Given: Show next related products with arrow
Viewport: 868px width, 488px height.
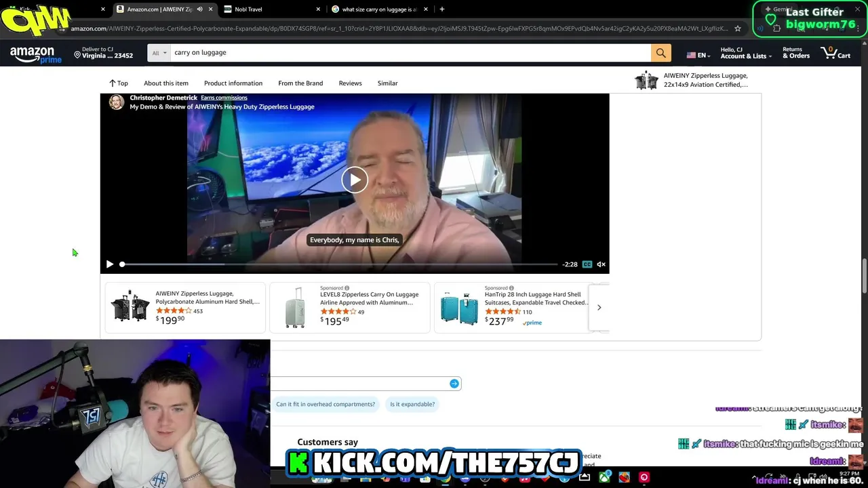Looking at the screenshot, I should pos(599,308).
